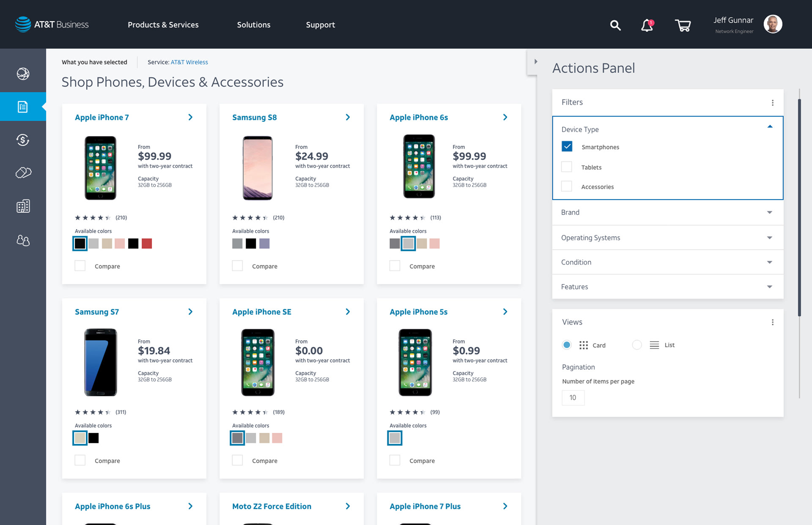Open the dollar billing sidebar icon
Image resolution: width=812 pixels, height=525 pixels.
(23, 139)
